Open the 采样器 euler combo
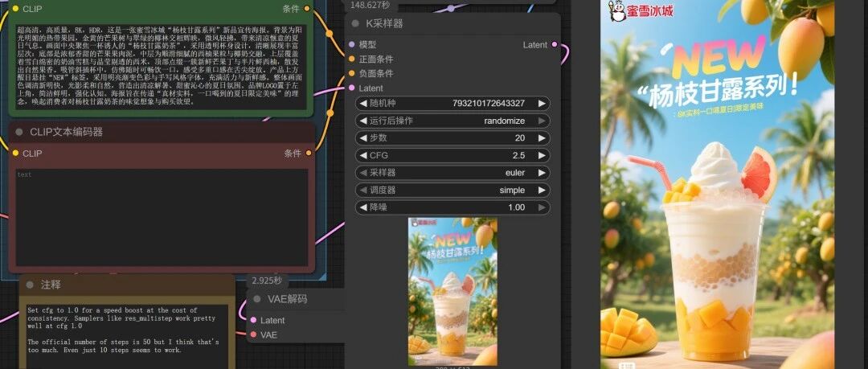The width and height of the screenshot is (868, 369). tap(452, 172)
